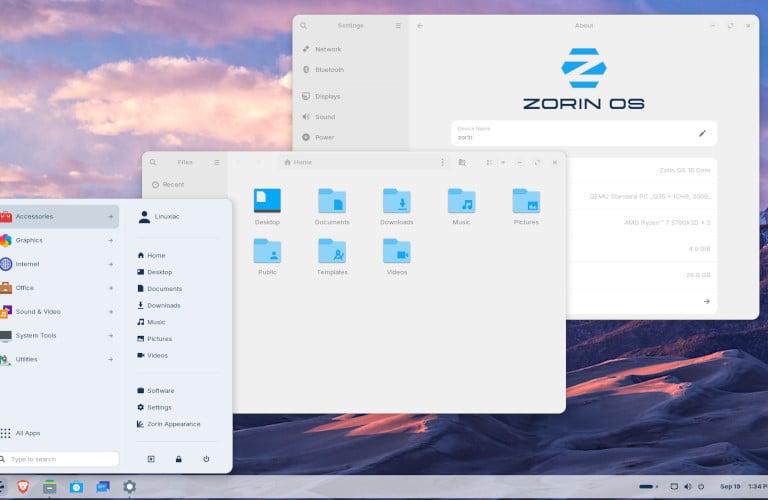Open the Documents folder in Files window
Screen dimensions: 768x500
tap(332, 206)
